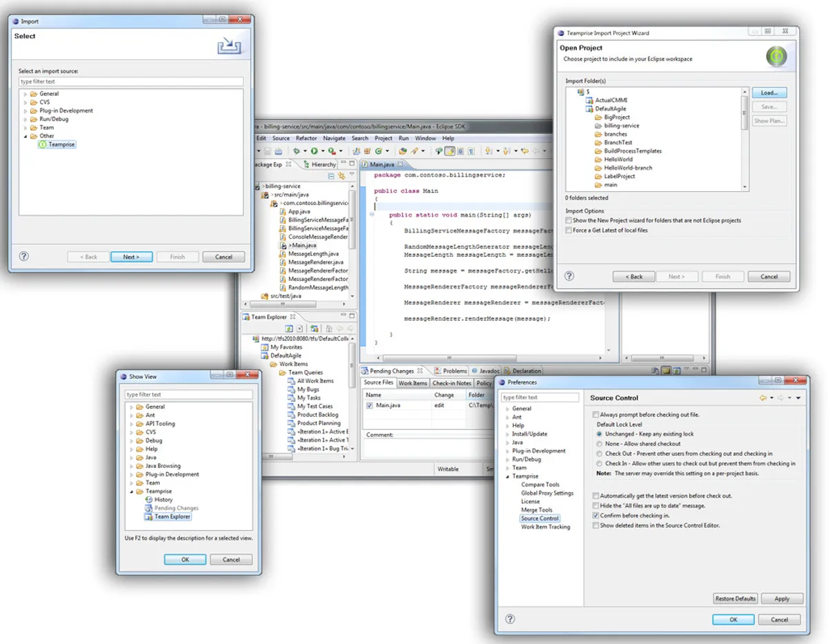Collapse the Teamprise node in Show View dialog
The width and height of the screenshot is (828, 644).
[x=131, y=491]
